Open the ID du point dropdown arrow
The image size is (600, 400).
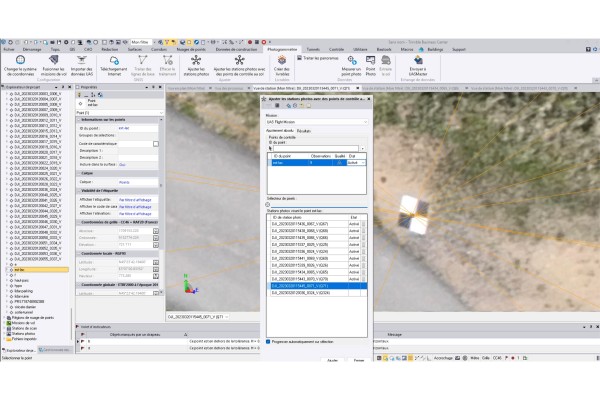coord(362,149)
